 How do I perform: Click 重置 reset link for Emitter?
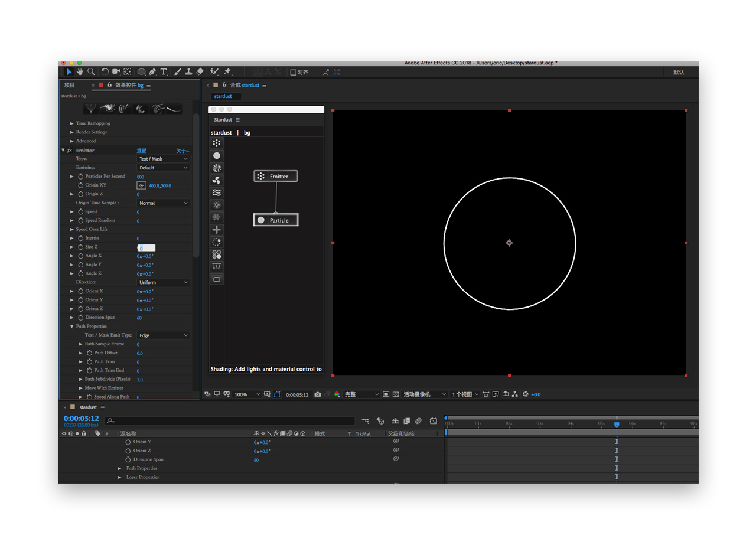click(142, 151)
